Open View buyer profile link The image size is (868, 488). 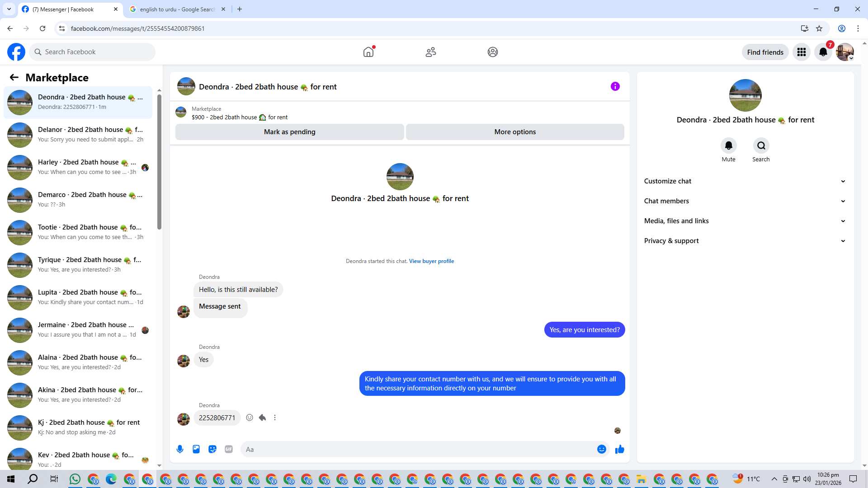tap(431, 261)
